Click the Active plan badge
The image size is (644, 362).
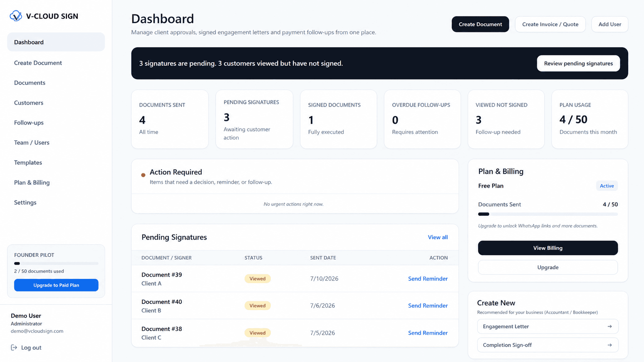click(x=607, y=186)
